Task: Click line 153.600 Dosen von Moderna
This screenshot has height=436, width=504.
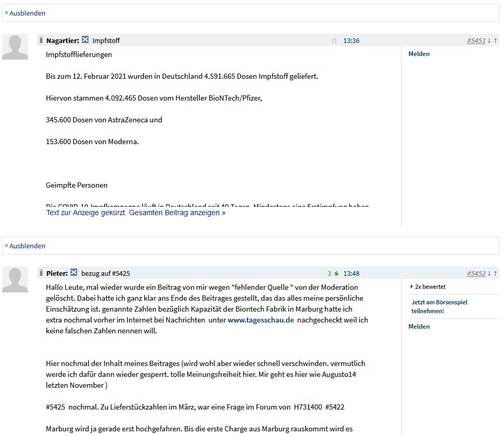Action: coord(92,141)
